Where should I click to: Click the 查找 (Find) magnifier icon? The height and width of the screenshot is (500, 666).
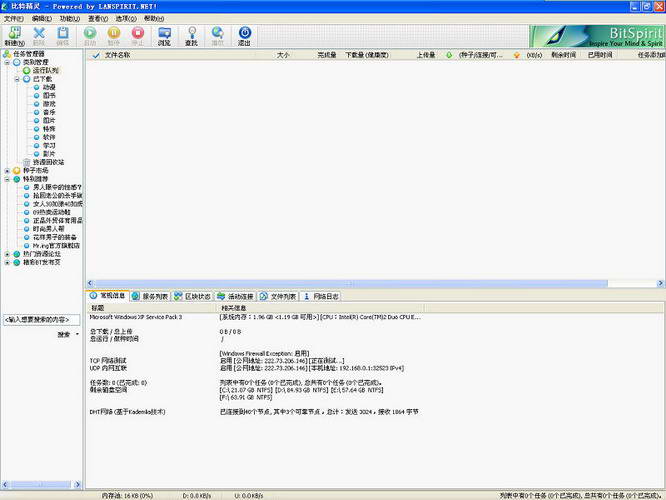coord(191,34)
